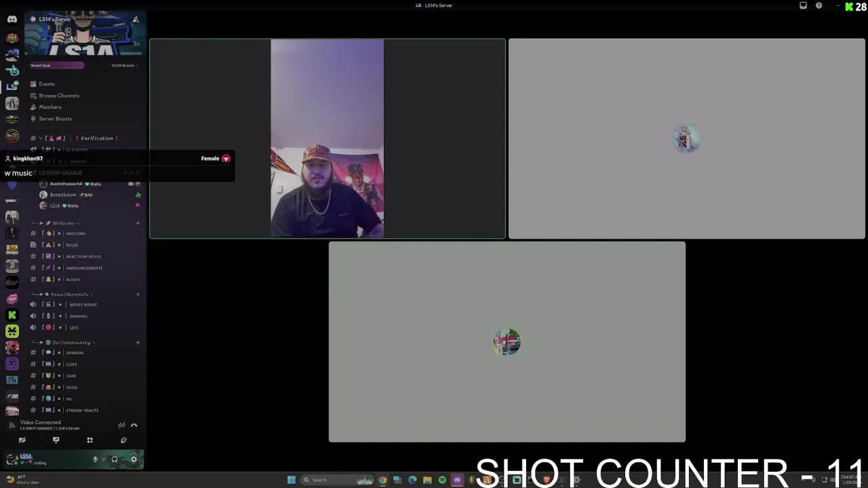Open the Members list

click(83, 107)
